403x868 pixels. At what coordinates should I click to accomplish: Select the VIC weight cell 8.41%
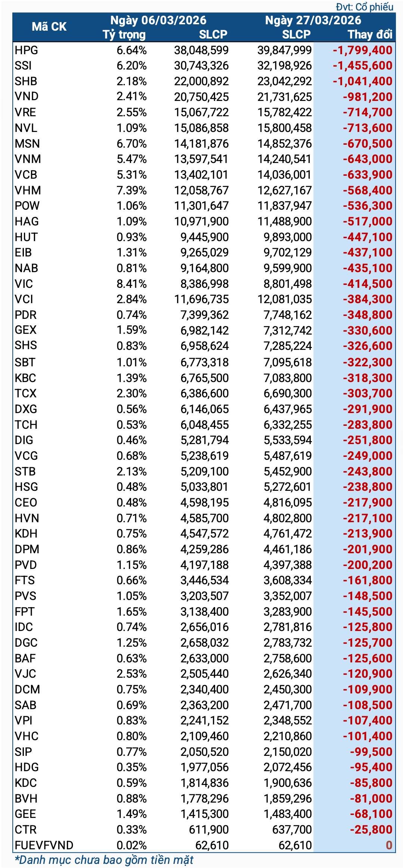pos(131,284)
